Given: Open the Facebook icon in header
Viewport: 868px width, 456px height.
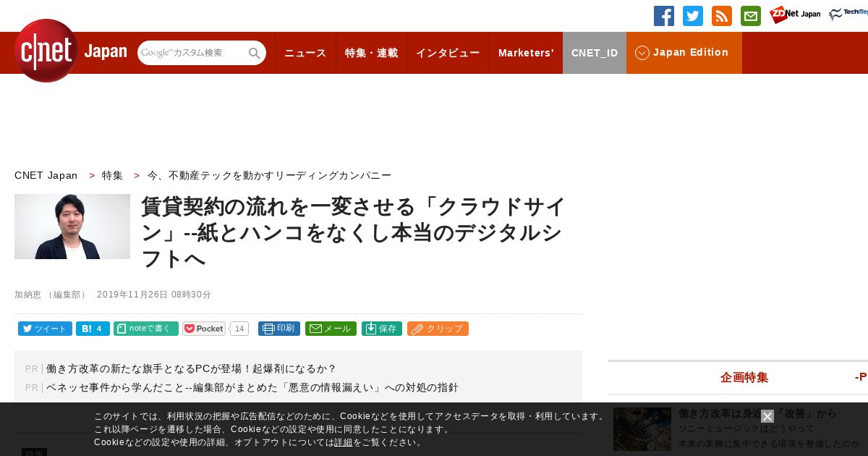Looking at the screenshot, I should coord(664,16).
